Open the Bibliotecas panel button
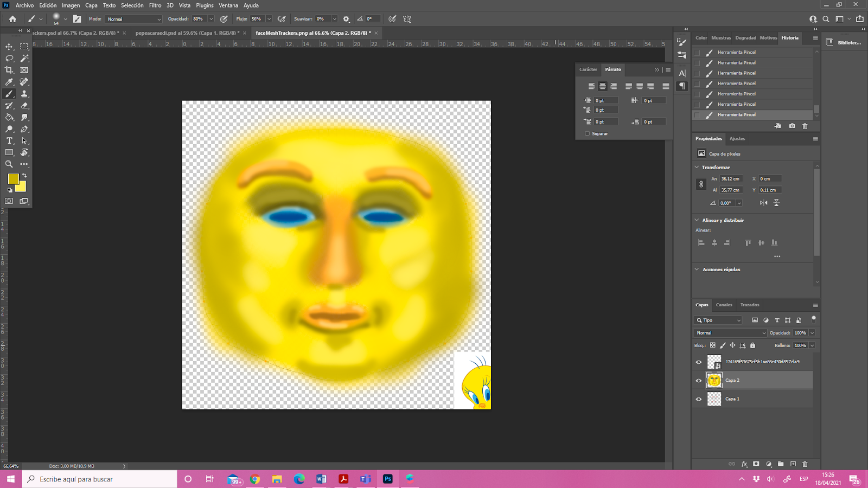 pos(844,42)
